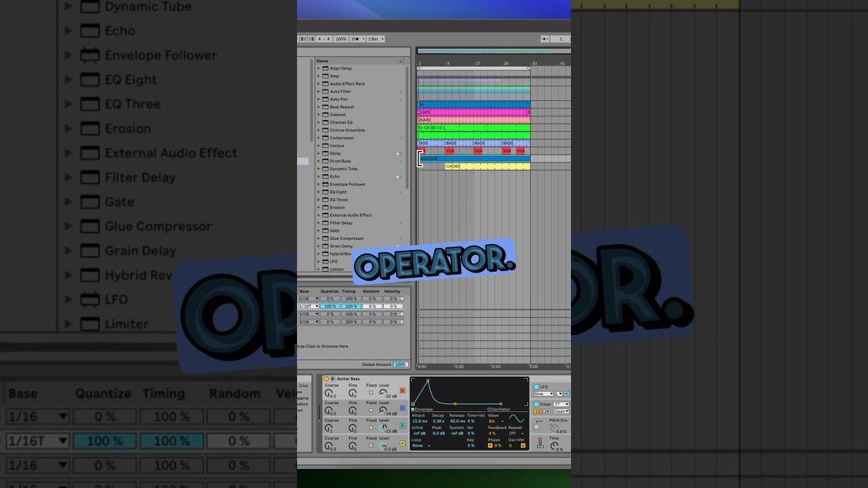Viewport: 868px width, 488px height.
Task: Click the CHORD clip
Action: (488, 166)
